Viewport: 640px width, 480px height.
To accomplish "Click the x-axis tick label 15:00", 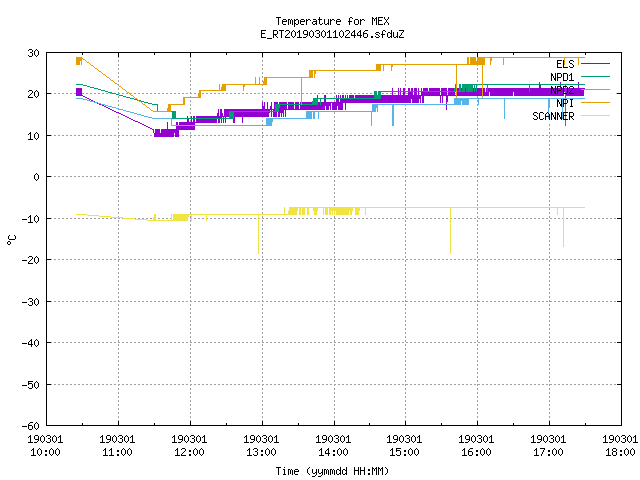I will click(x=404, y=452).
